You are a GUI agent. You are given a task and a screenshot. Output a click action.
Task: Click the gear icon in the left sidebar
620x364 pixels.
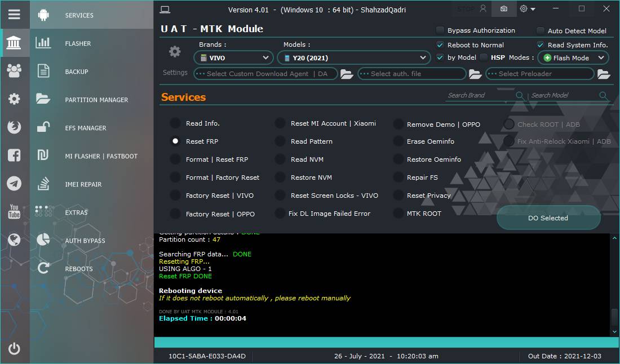click(14, 99)
